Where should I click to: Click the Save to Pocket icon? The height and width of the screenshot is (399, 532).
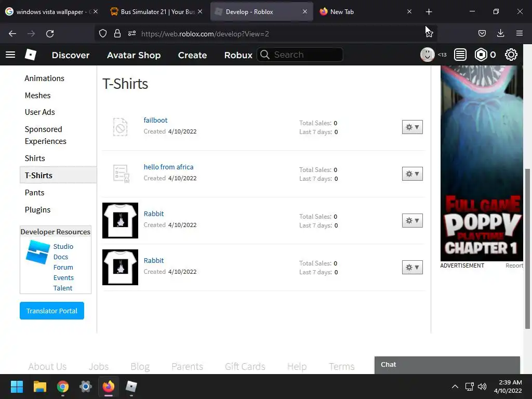[x=482, y=34]
